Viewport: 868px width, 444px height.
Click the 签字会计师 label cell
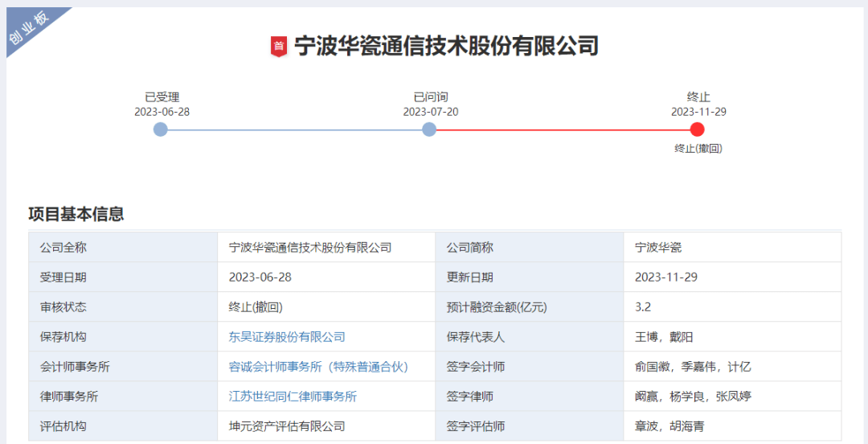point(529,367)
